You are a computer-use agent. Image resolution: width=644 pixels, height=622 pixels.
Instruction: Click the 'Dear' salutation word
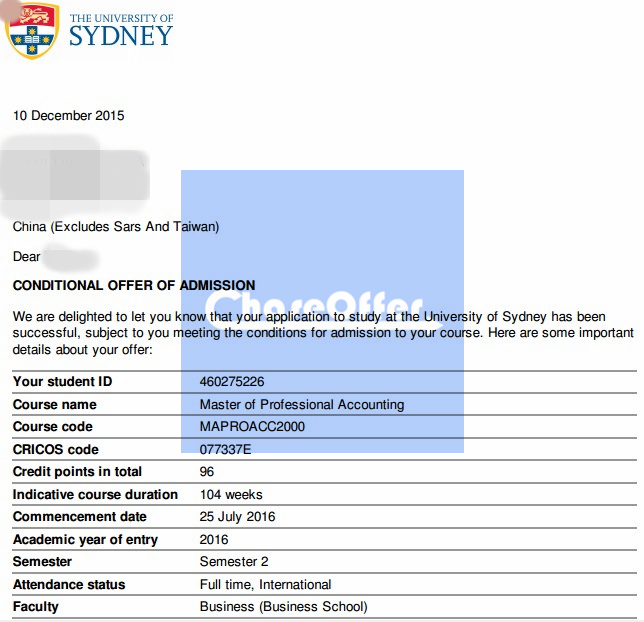26,256
